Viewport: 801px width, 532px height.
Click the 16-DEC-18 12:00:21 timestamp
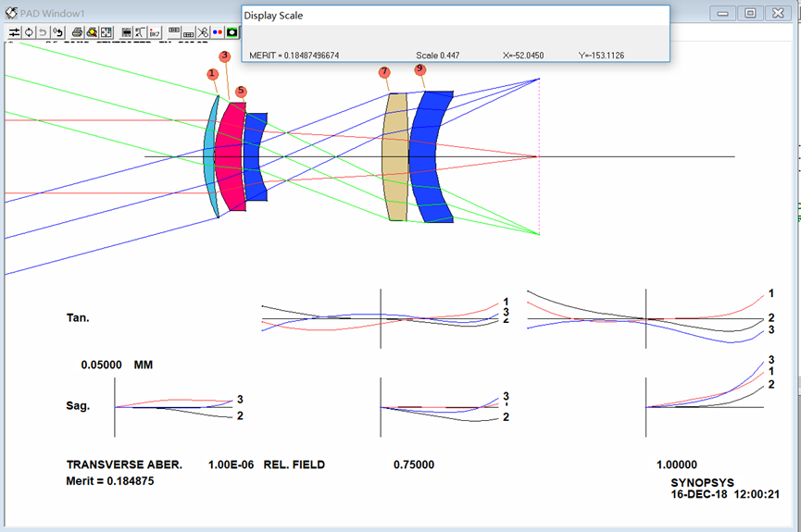coord(725,494)
